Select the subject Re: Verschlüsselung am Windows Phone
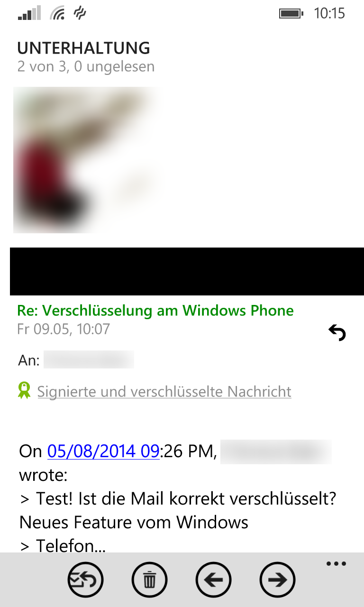Screen dimensions: 364x607 pyautogui.click(x=155, y=311)
